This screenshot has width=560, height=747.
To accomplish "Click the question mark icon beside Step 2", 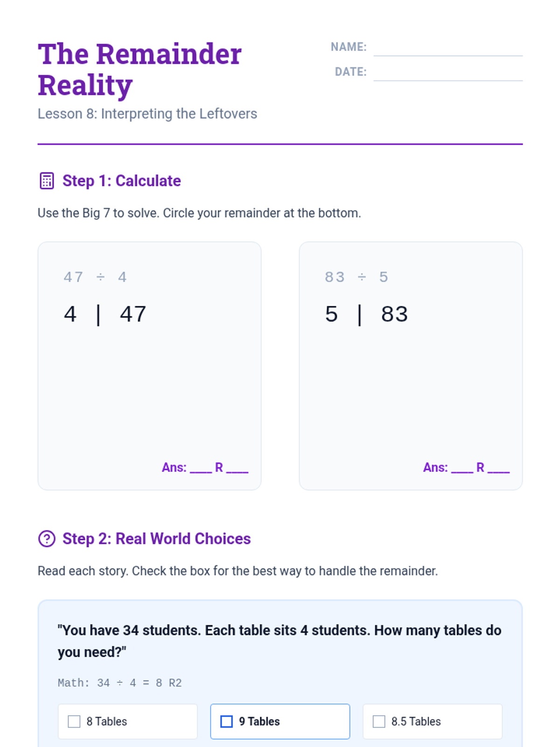I will 47,539.
